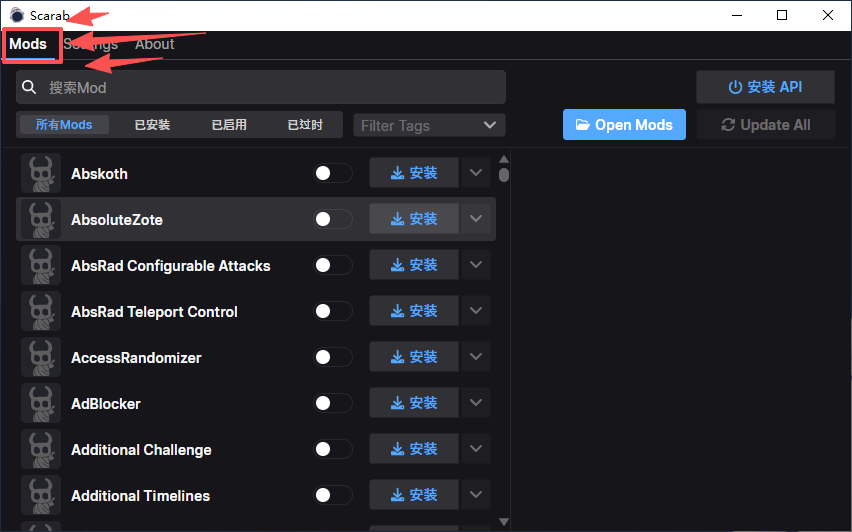The width and height of the screenshot is (852, 532).
Task: Toggle the Abskoth mod switch
Action: click(333, 173)
